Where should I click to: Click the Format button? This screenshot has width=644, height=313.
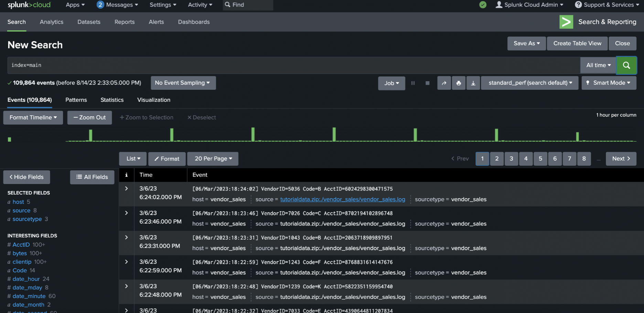pos(167,159)
